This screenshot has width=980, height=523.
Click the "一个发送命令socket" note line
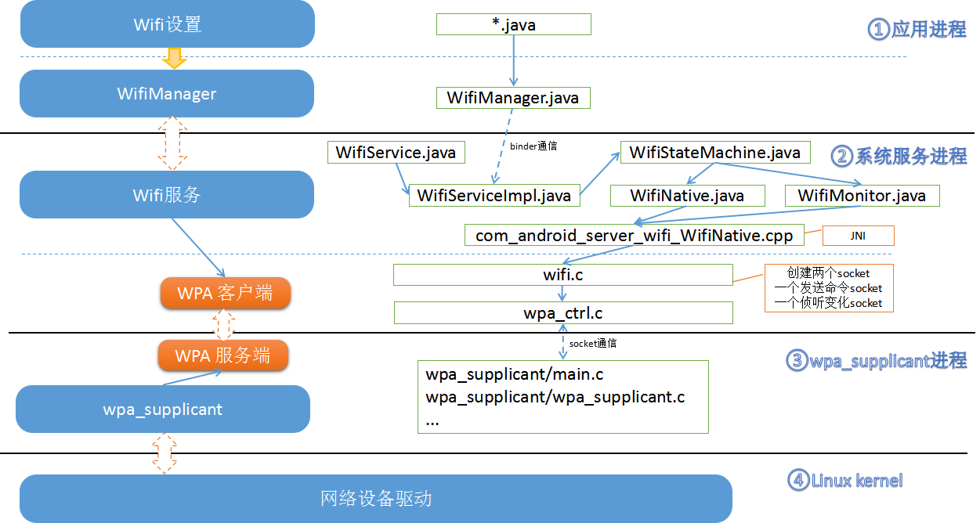(x=829, y=288)
